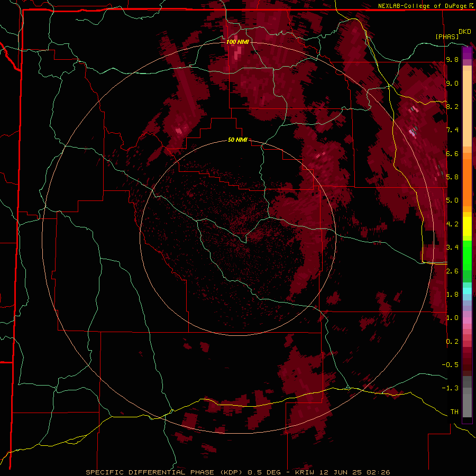Click the Specific Differential Phase product caption
This screenshot has width=476, height=476.
coord(237,472)
